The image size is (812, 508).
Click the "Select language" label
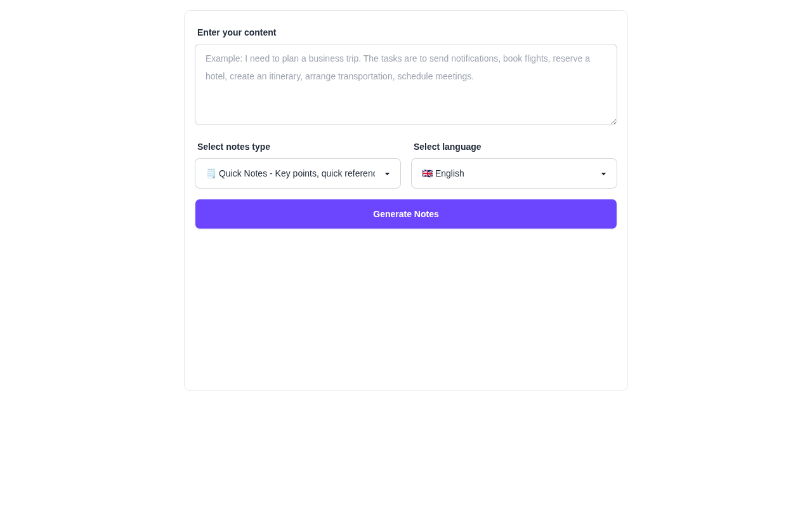click(x=447, y=147)
